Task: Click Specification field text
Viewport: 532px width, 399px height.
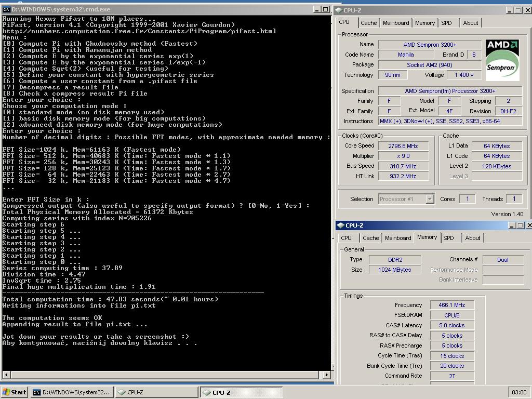Action: 450,91
